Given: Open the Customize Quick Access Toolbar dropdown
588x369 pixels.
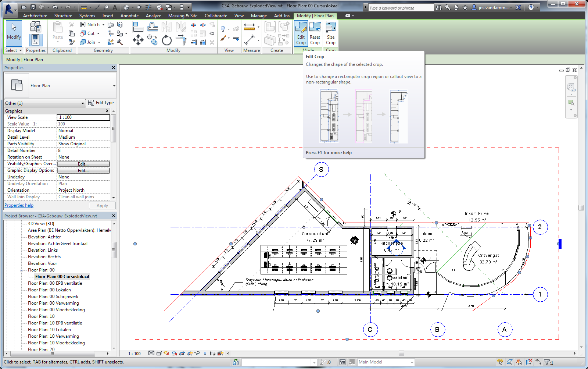Looking at the screenshot, I should 189,7.
